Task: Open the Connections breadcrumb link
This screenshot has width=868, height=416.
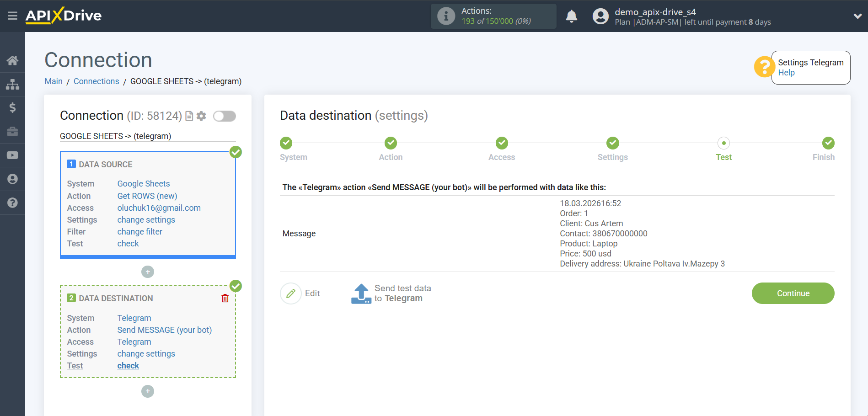Action: 96,81
